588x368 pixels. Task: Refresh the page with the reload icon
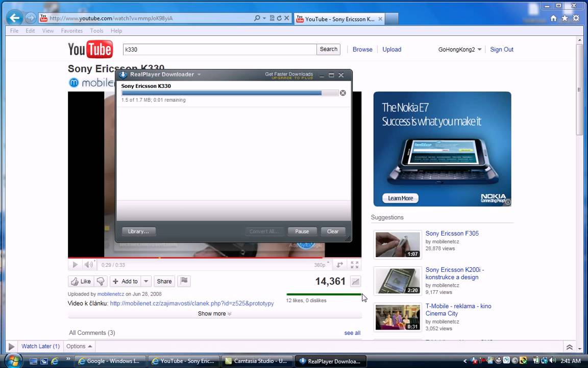point(279,18)
